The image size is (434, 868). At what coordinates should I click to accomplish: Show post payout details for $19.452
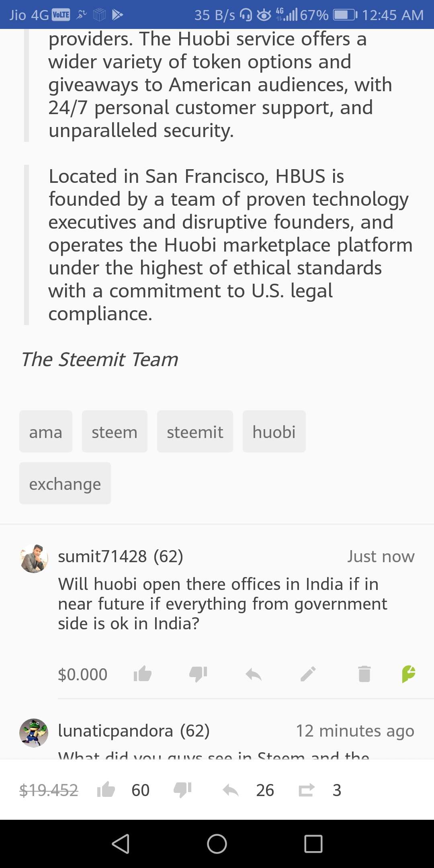[49, 790]
